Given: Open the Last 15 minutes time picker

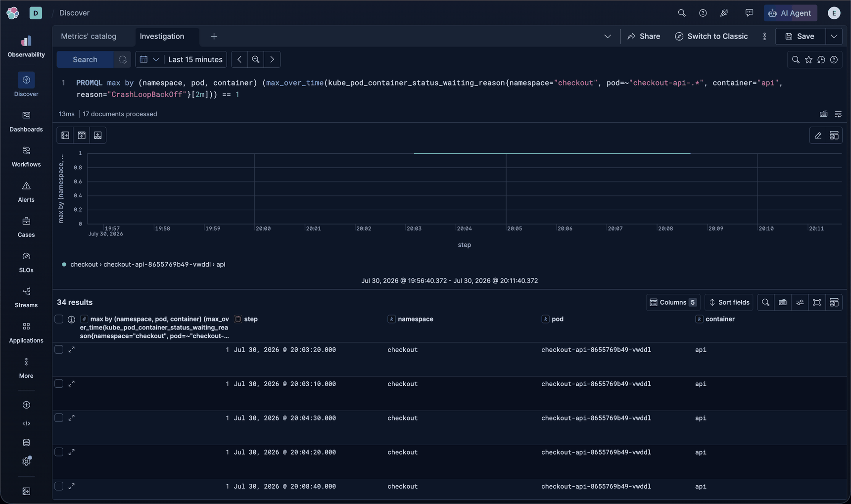Looking at the screenshot, I should [x=195, y=59].
